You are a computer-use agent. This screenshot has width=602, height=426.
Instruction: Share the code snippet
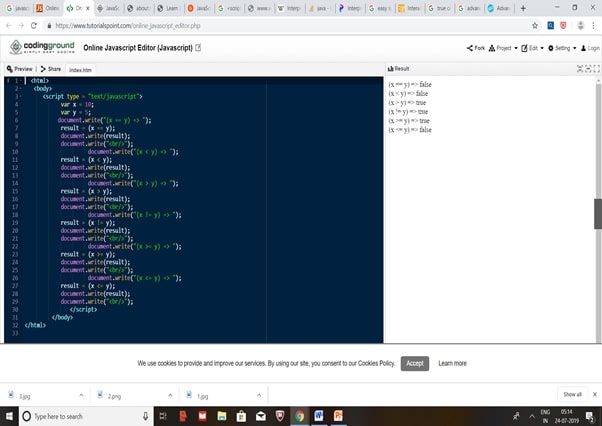coord(51,69)
